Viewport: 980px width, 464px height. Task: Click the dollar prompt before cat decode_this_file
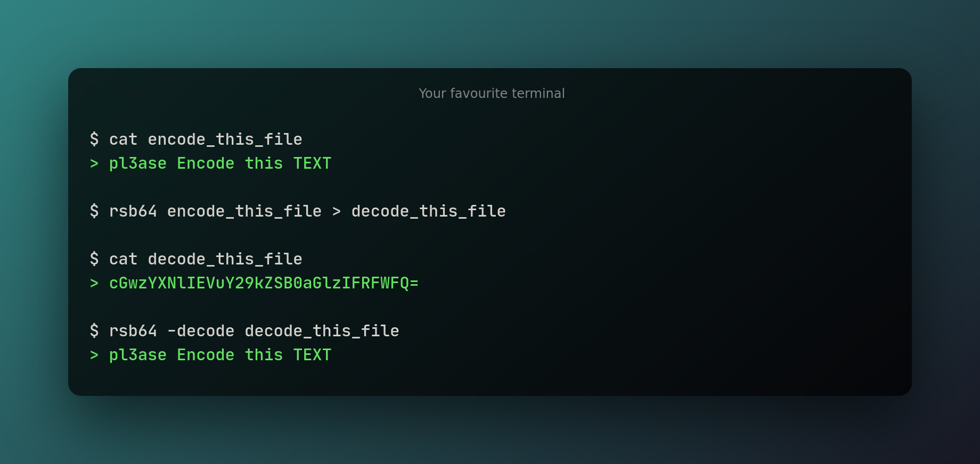94,259
